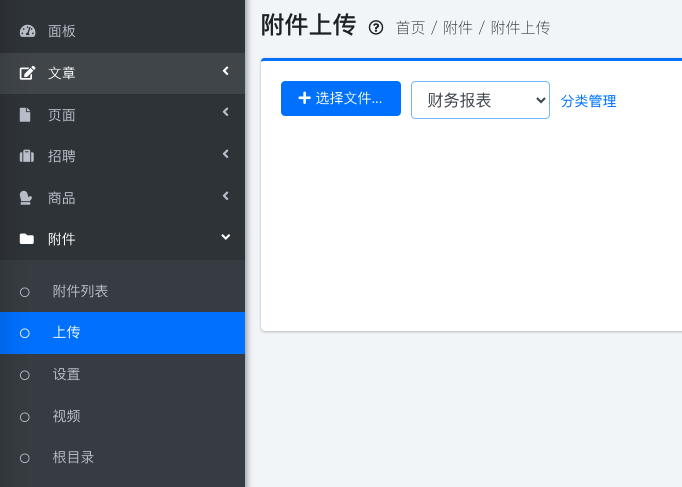
Task: Select the 上传 sidebar item
Action: tap(66, 332)
